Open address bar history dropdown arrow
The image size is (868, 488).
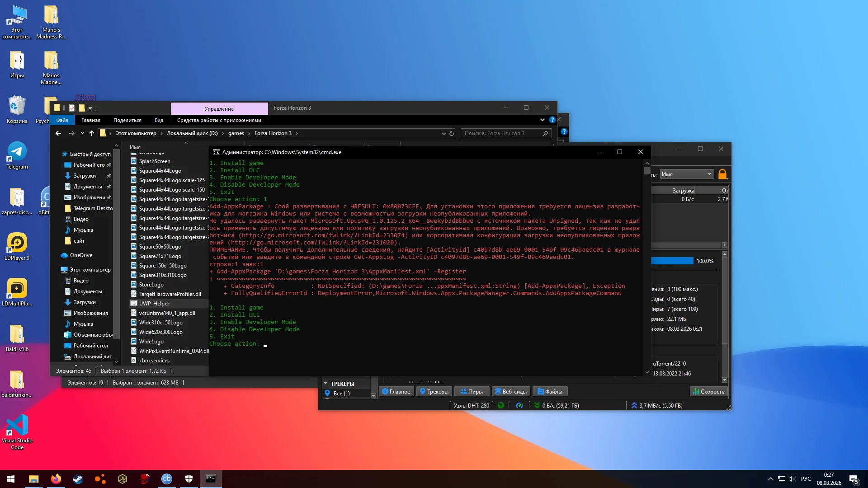coord(443,133)
